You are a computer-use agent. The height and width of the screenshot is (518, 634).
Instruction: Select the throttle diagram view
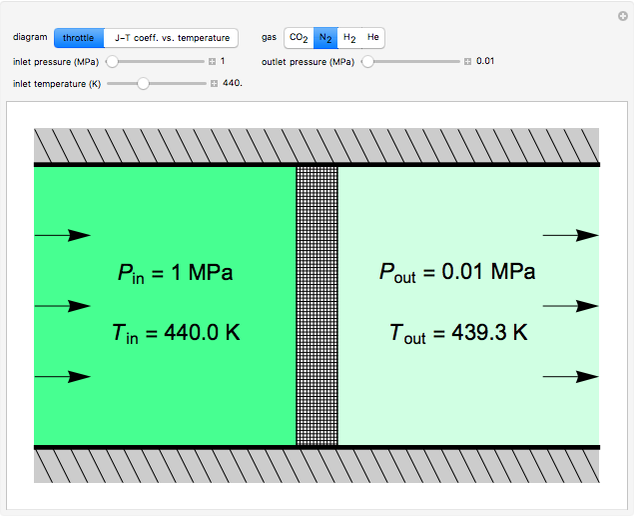pyautogui.click(x=79, y=38)
